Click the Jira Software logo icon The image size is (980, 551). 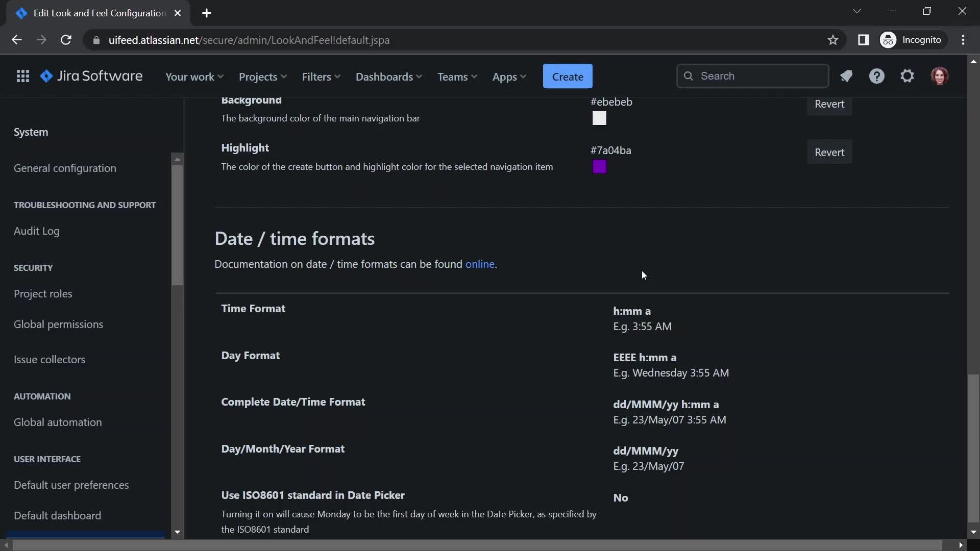click(46, 76)
